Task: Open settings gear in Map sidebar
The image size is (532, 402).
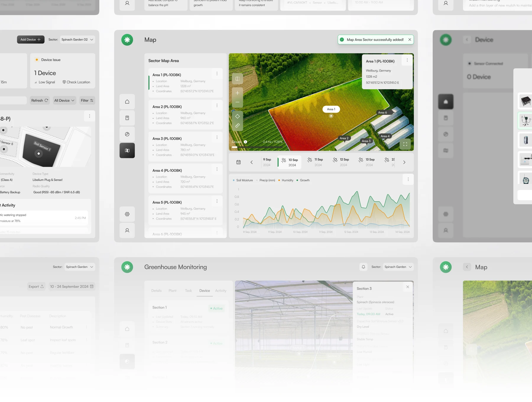Action: coord(127,214)
